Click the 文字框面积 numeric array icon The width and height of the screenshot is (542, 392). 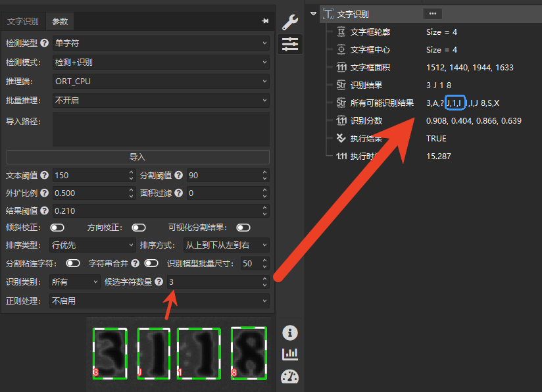[x=341, y=67]
